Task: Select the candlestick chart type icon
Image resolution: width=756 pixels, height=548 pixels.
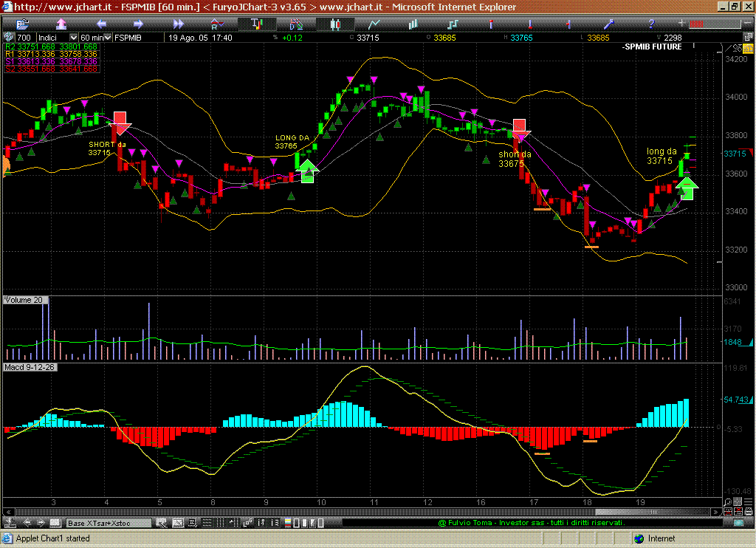Action: point(335,24)
